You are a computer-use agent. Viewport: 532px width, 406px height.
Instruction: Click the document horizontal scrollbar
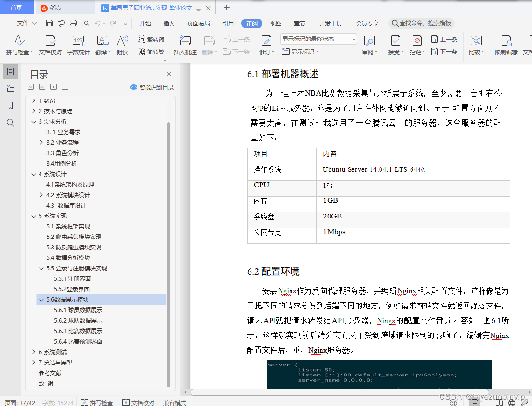tap(339, 392)
